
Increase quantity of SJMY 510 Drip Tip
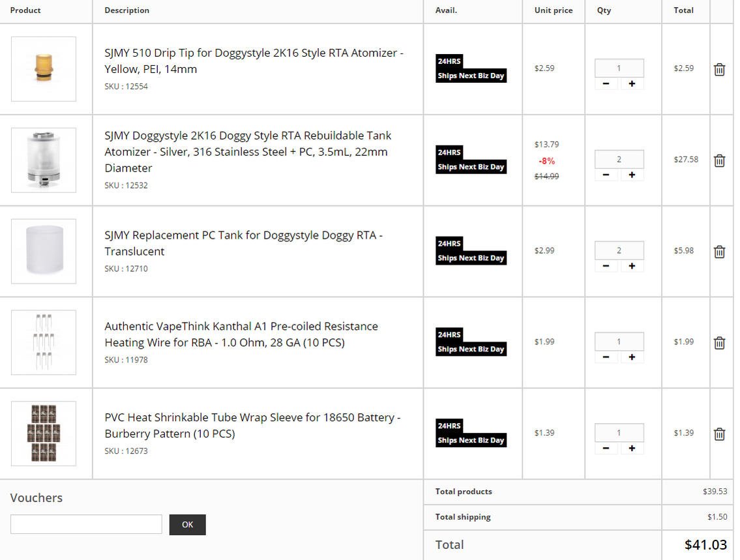pyautogui.click(x=632, y=83)
